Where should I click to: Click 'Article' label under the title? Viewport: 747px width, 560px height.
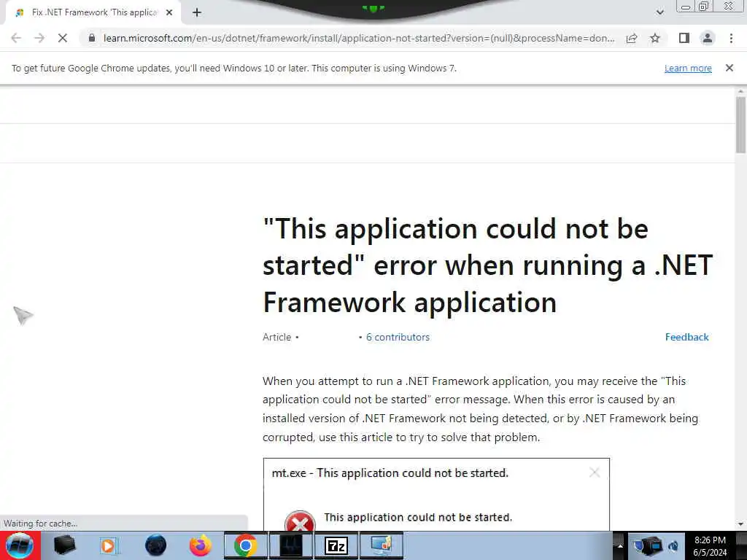click(276, 337)
